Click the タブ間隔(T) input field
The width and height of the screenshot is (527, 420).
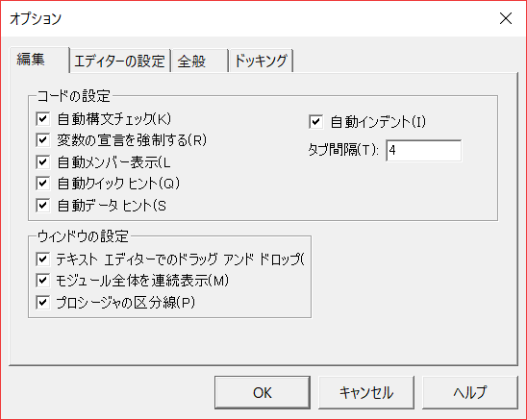point(423,151)
